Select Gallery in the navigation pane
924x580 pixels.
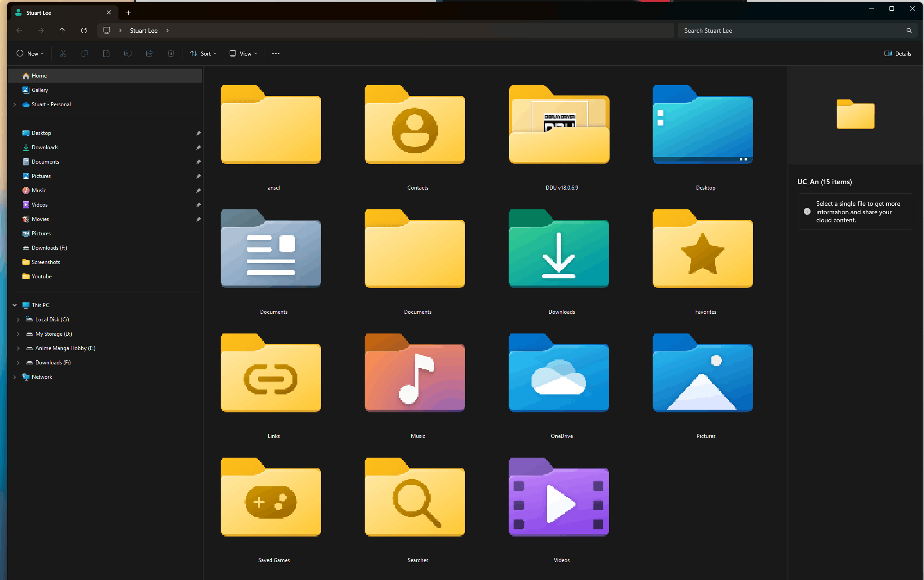pos(39,90)
